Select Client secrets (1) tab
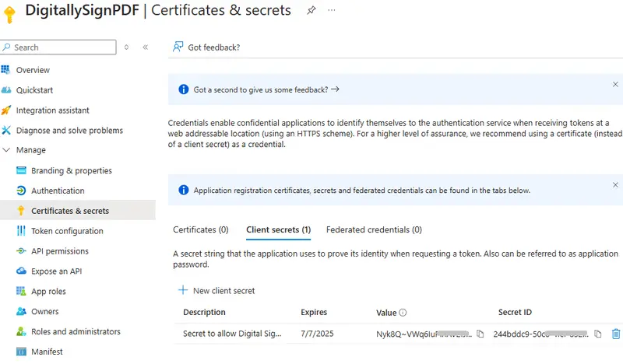Image resolution: width=623 pixels, height=364 pixels. [279, 229]
